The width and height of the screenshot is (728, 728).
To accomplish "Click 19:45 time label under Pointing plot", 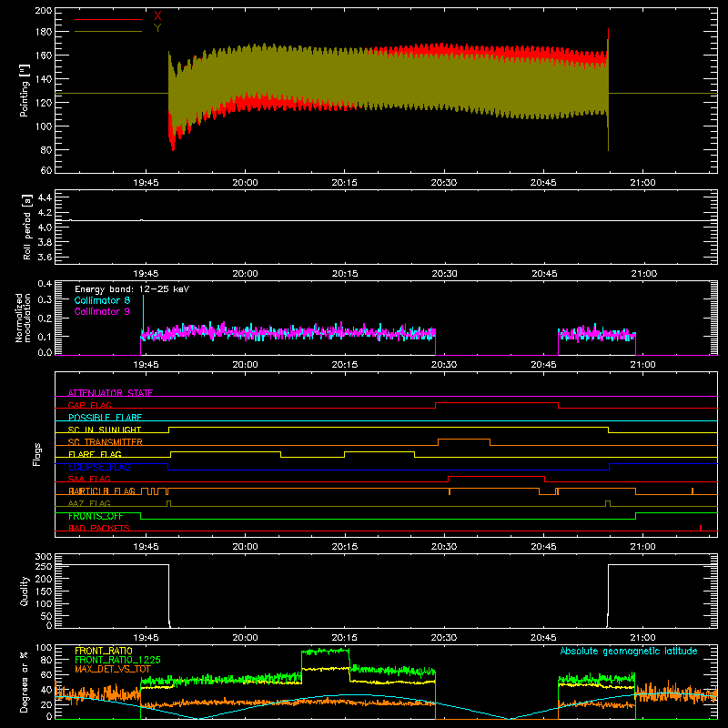I will pos(146,183).
